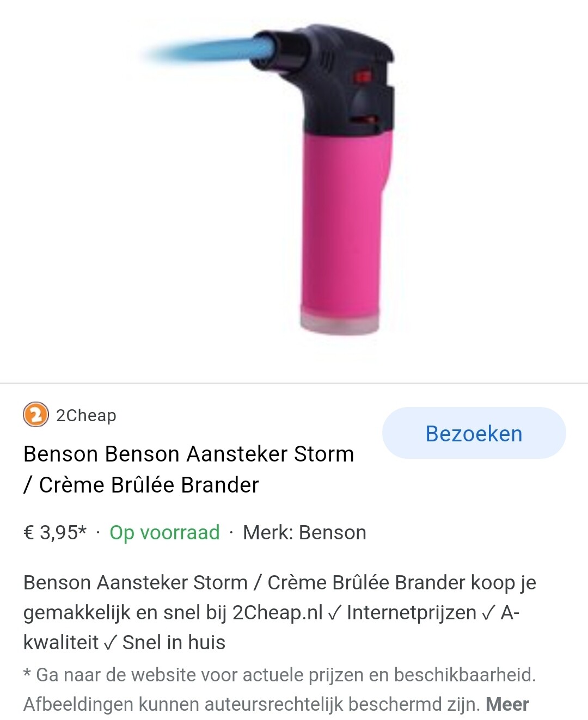Click the red ignition button on the torch

pos(362,76)
